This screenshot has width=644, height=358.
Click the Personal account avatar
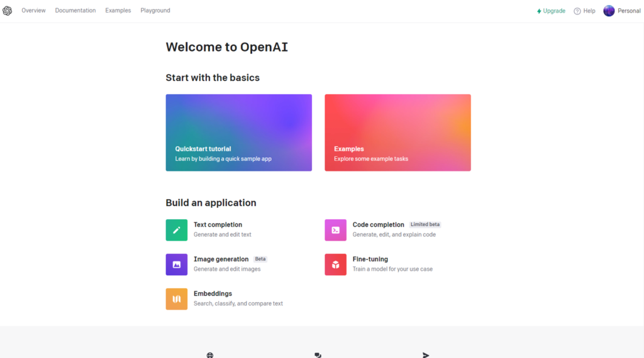click(609, 11)
